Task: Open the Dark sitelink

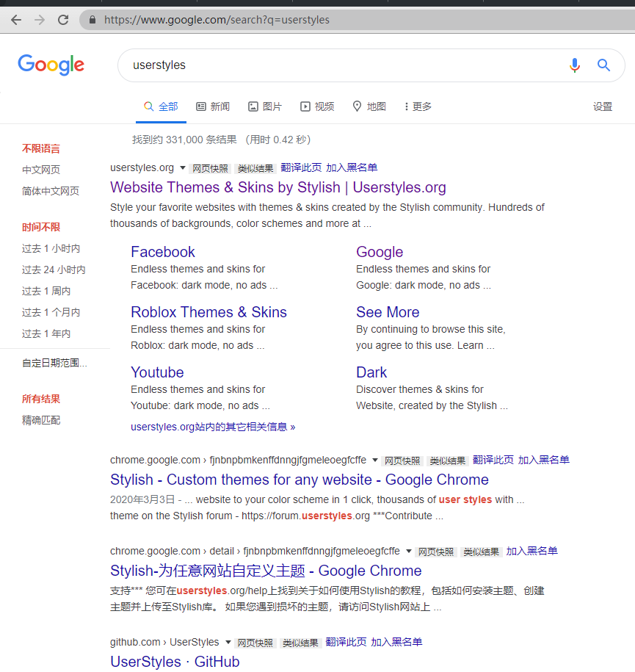Action: coord(371,372)
